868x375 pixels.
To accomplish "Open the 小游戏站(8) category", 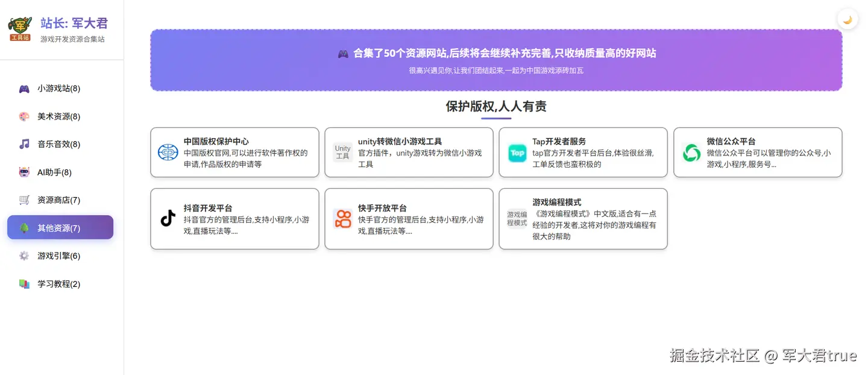I will pos(60,89).
